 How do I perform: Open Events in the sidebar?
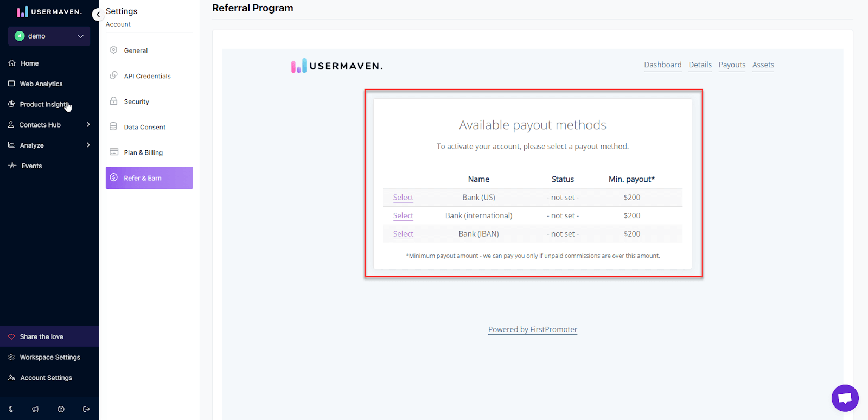(x=31, y=166)
